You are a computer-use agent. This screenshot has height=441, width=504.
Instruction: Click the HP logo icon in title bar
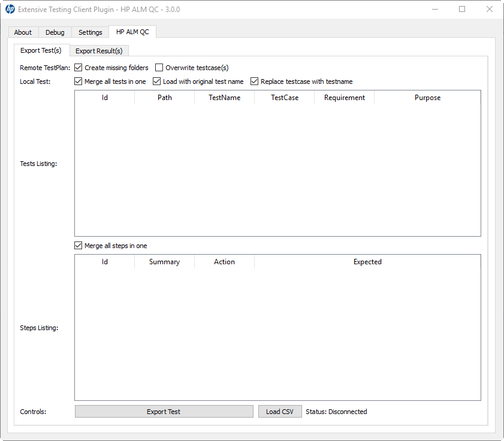coord(10,10)
